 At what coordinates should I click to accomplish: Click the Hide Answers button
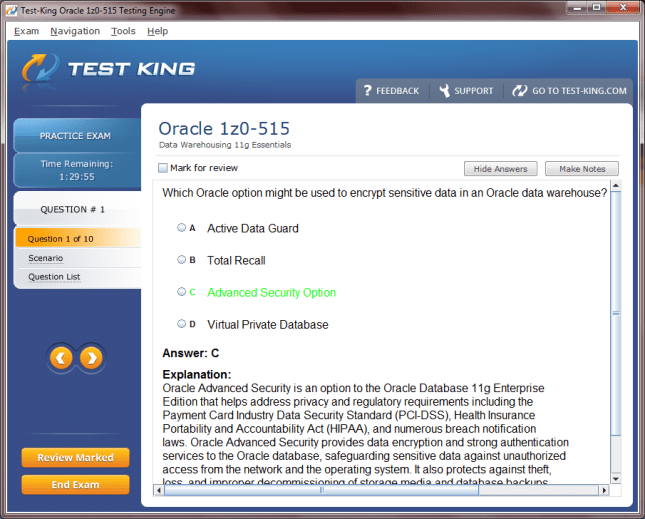click(x=501, y=169)
